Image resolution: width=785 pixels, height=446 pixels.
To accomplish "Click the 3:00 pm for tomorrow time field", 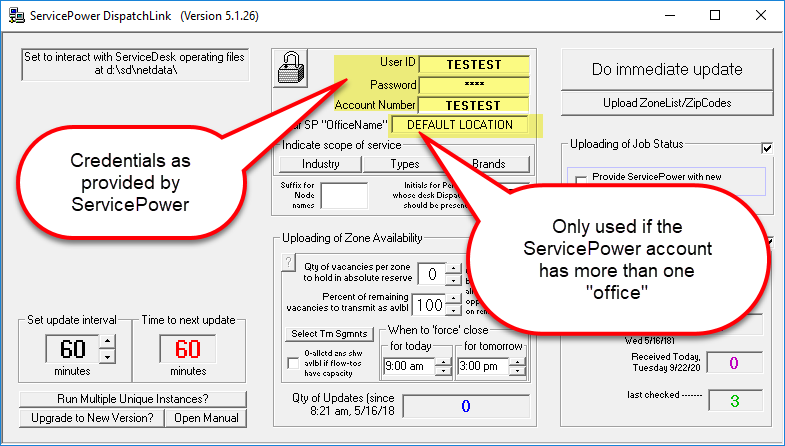I will click(x=483, y=366).
